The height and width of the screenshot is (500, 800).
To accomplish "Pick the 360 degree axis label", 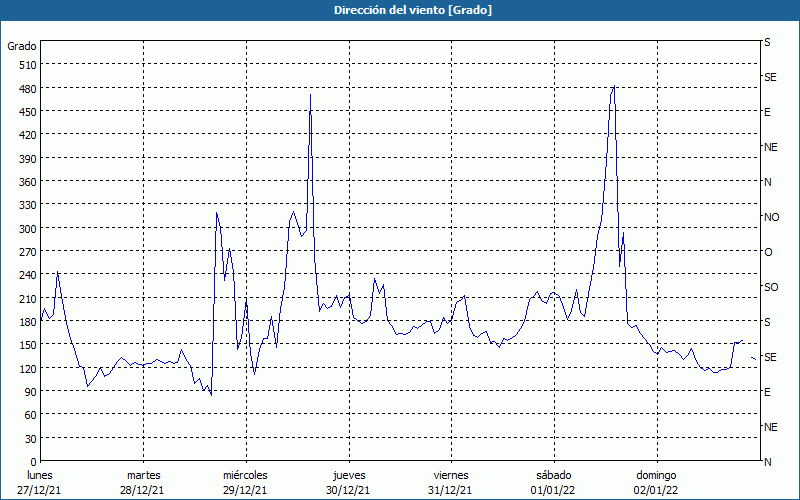I will coord(28,182).
